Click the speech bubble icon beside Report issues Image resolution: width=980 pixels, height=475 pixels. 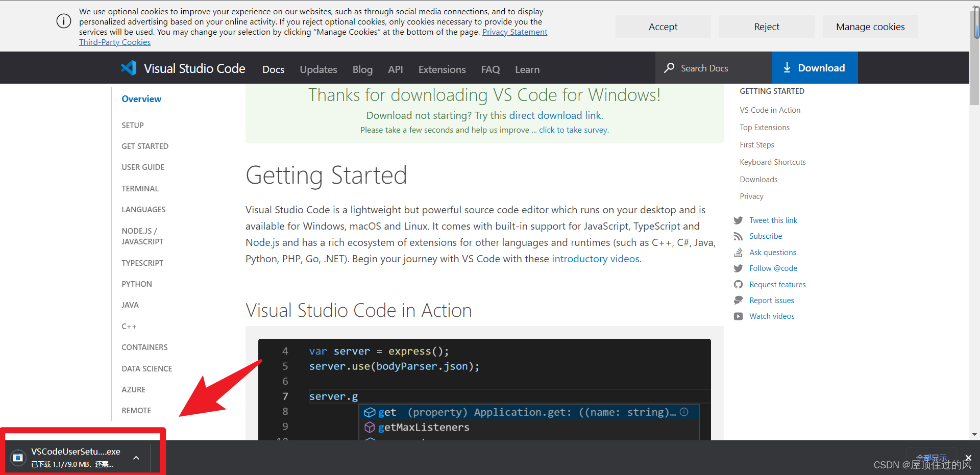coord(738,301)
